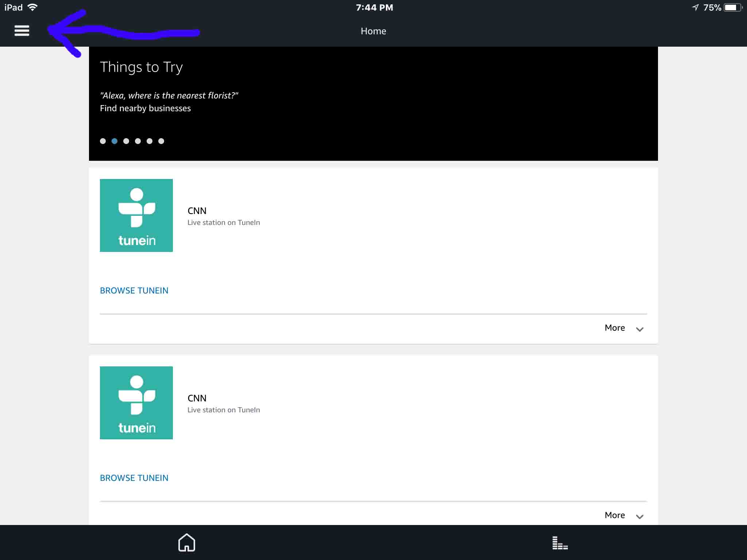Select the Home icon in the bottom bar

click(x=186, y=542)
